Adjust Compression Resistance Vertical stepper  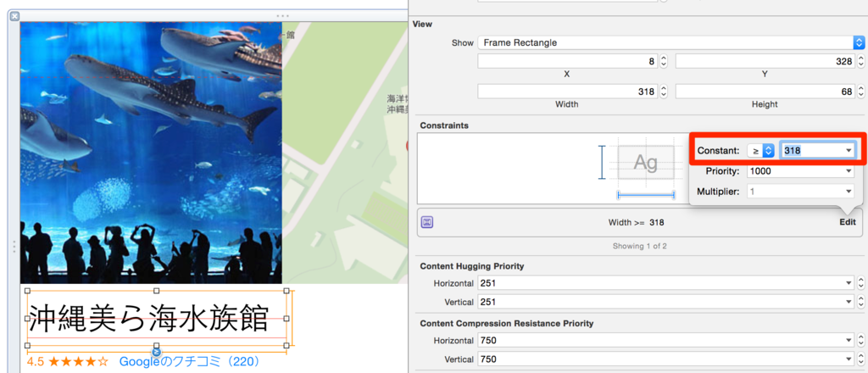coord(860,359)
